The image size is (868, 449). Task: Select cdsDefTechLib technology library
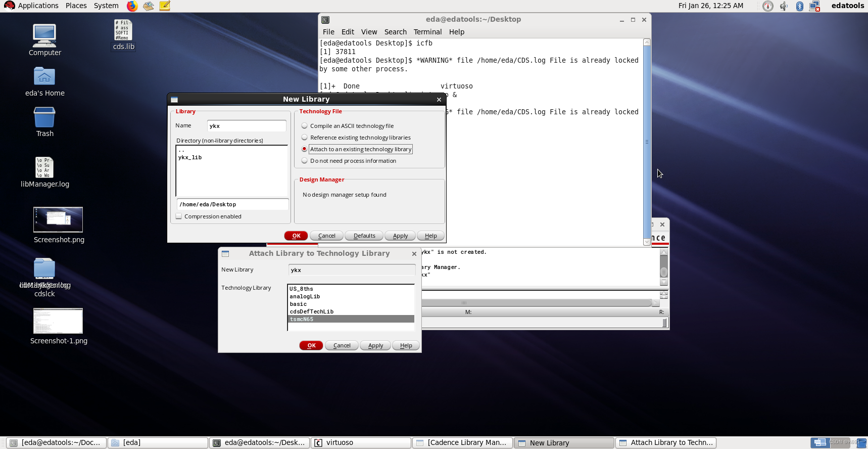click(351, 311)
